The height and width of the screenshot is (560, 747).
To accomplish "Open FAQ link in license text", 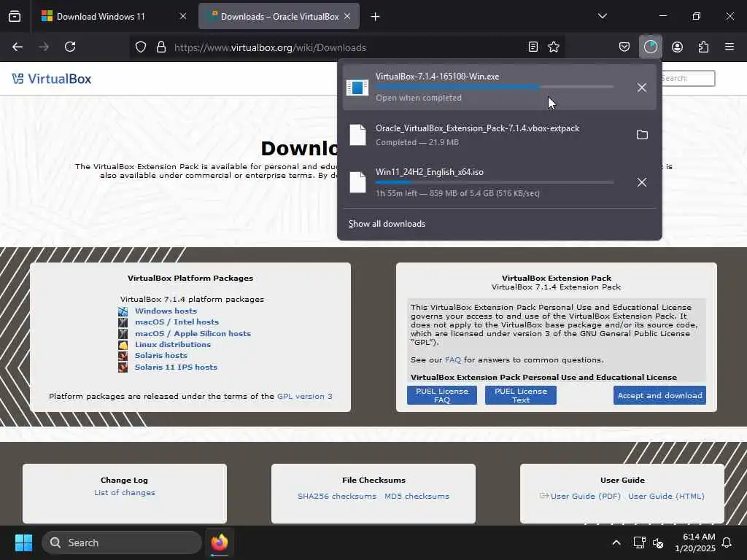I will coord(452,360).
